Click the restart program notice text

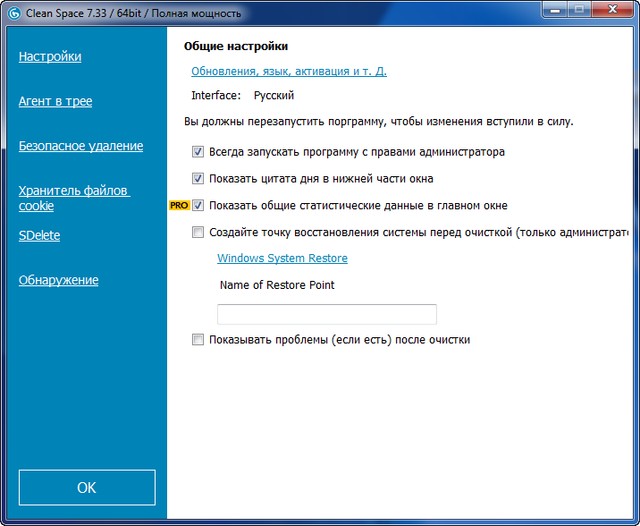pos(379,122)
